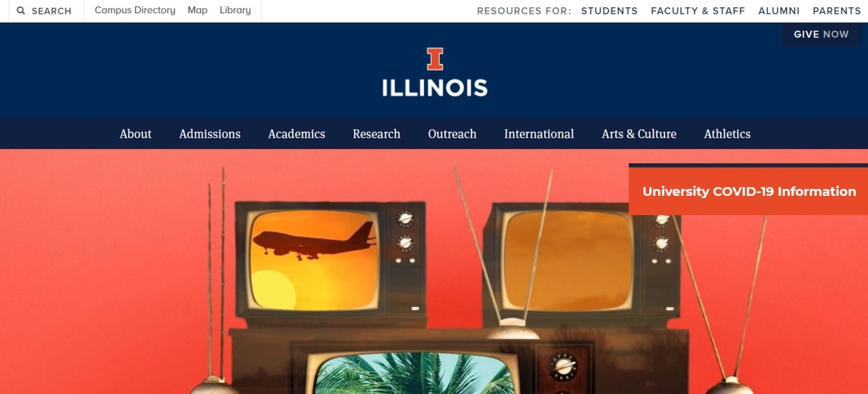Viewport: 868px width, 394px height.
Task: Go to the Library link
Action: pos(235,10)
